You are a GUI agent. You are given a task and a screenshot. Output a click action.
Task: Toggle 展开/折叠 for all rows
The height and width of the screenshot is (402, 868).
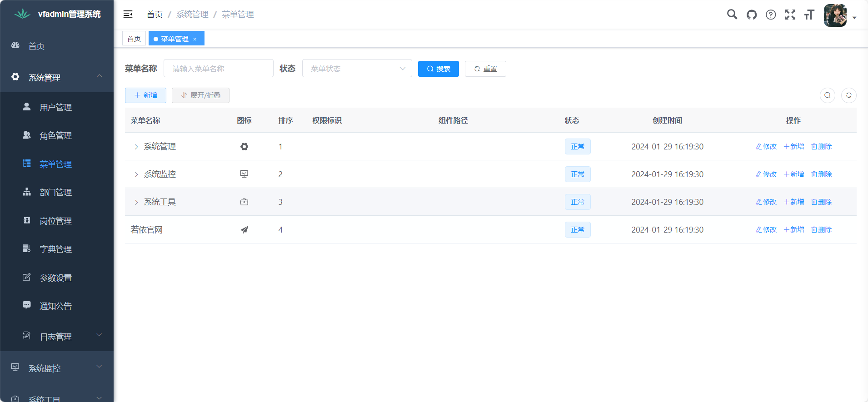(x=200, y=95)
